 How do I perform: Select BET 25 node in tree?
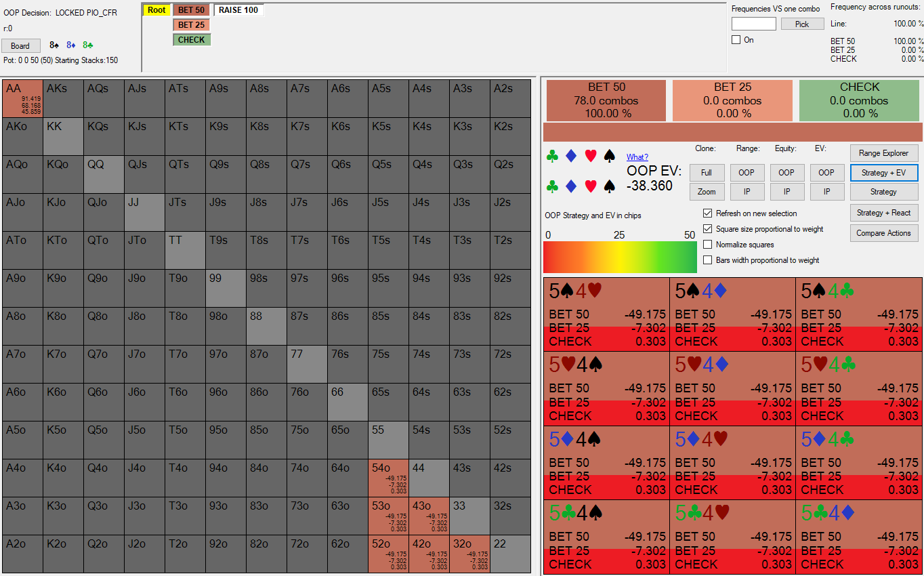point(192,25)
